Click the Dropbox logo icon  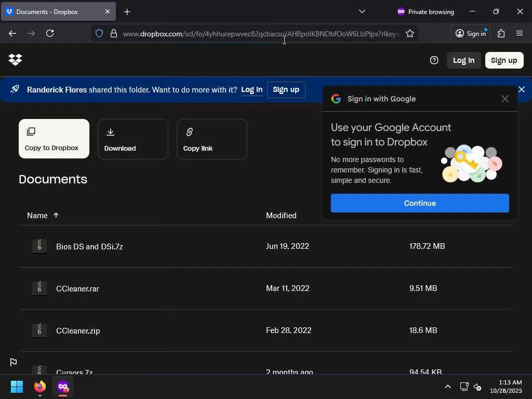[15, 60]
